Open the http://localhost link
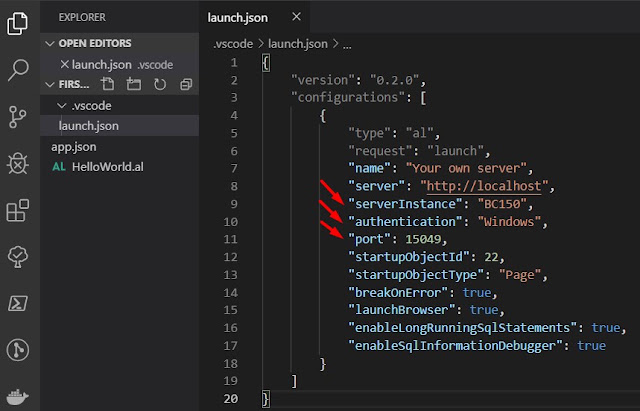 pos(484,186)
